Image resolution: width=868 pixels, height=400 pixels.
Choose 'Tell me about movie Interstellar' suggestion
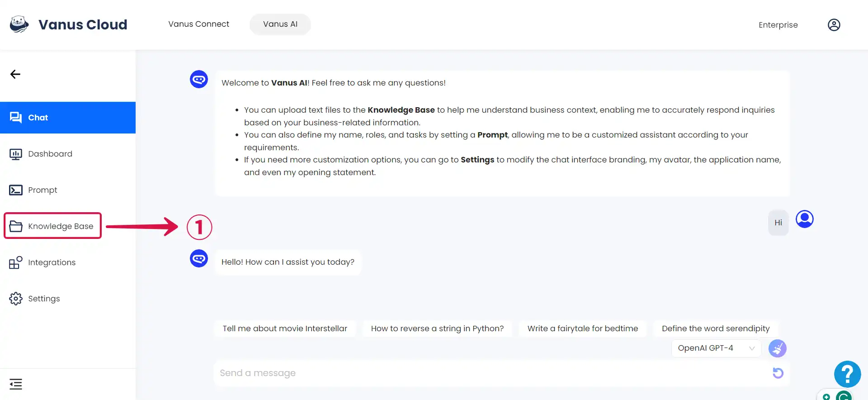tap(285, 329)
